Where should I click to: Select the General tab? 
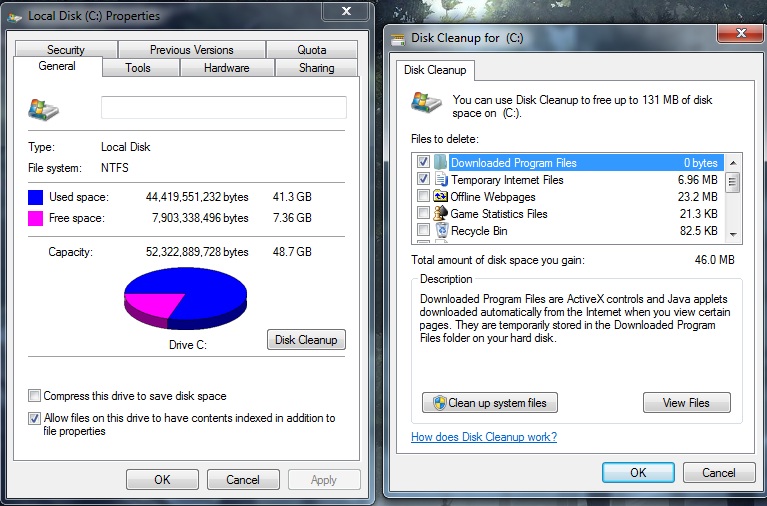tap(57, 66)
